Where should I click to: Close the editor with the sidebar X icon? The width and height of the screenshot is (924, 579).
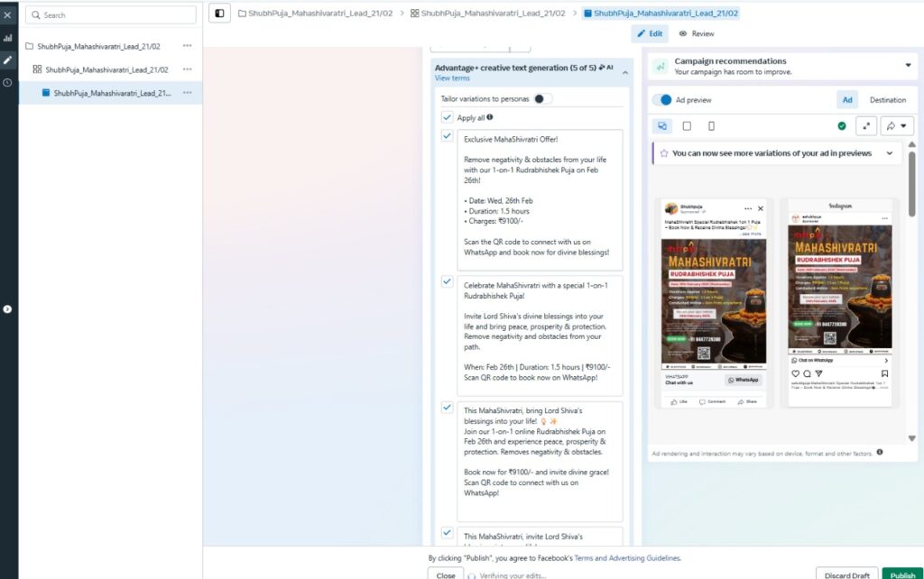click(7, 15)
